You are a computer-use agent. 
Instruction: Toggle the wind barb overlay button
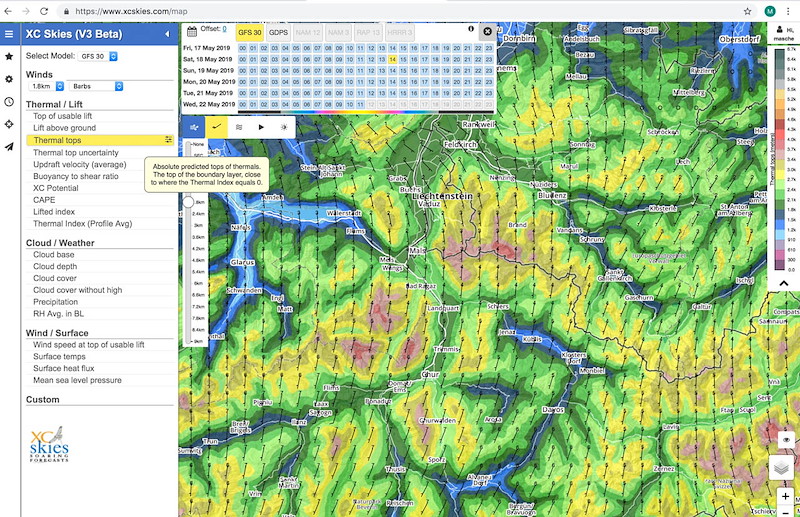point(216,127)
